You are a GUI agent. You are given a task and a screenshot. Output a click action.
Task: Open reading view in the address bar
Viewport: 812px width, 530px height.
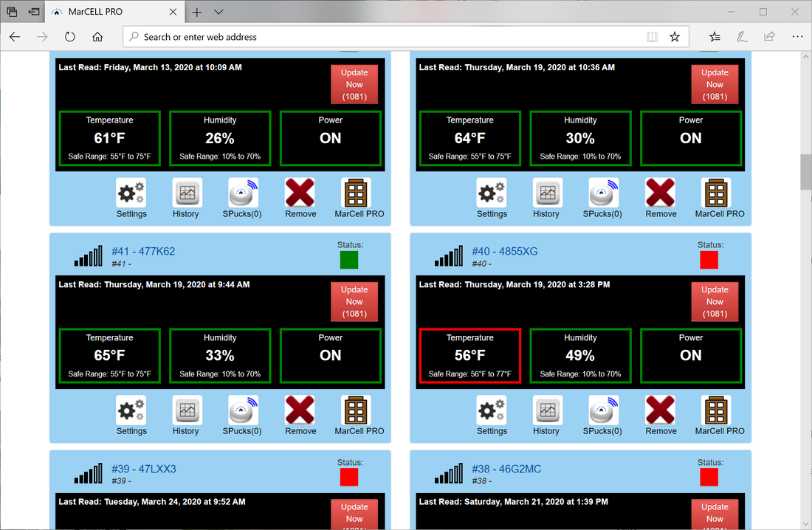click(652, 37)
